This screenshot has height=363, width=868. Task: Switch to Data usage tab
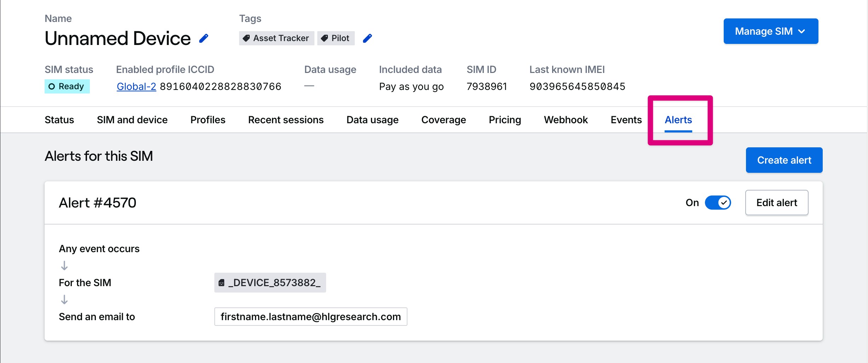point(372,120)
